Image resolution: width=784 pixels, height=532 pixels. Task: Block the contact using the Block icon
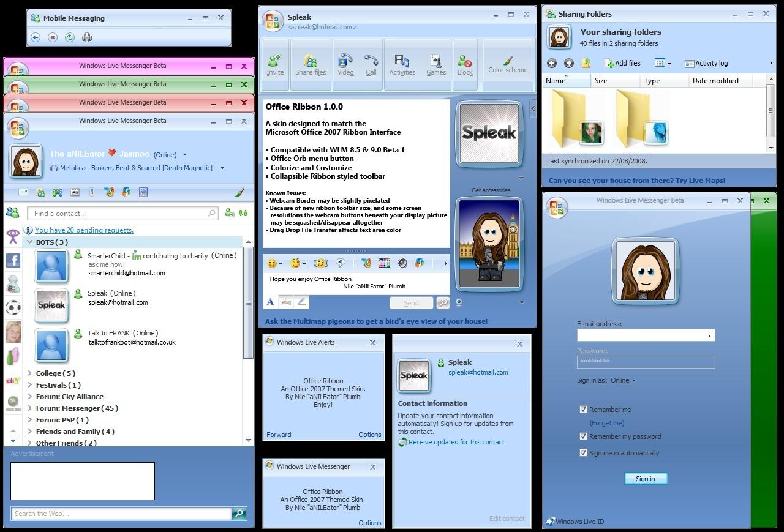click(x=465, y=64)
